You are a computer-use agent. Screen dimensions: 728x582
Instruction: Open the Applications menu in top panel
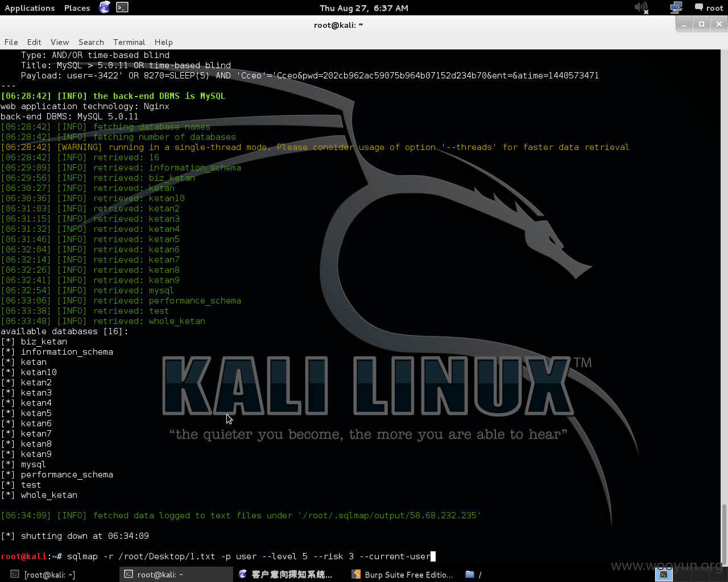click(30, 8)
